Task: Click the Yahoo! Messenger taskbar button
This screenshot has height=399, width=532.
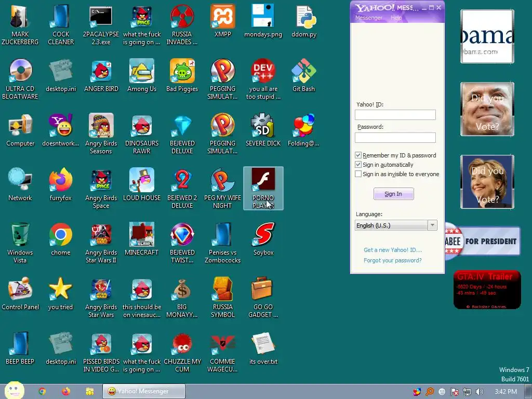Action: [144, 391]
